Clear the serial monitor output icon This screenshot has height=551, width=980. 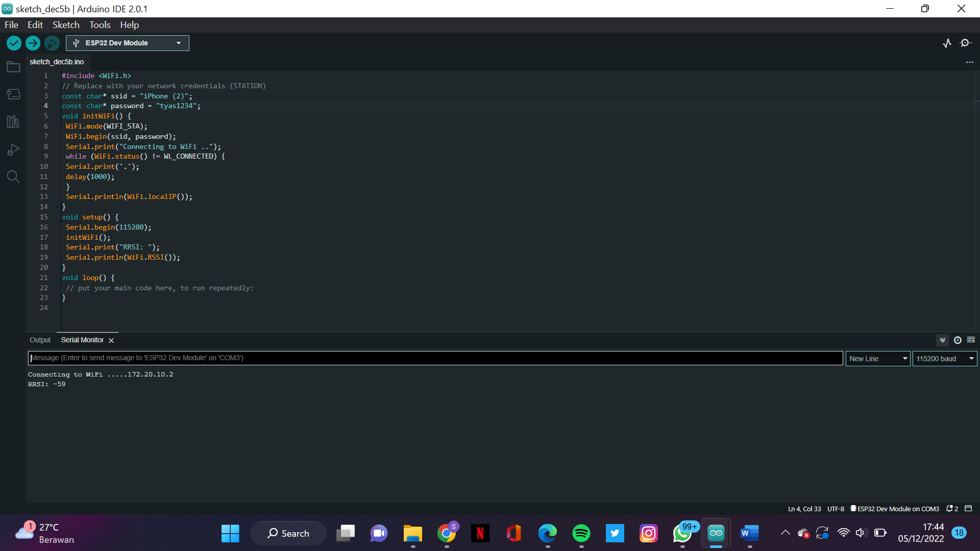pyautogui.click(x=971, y=340)
